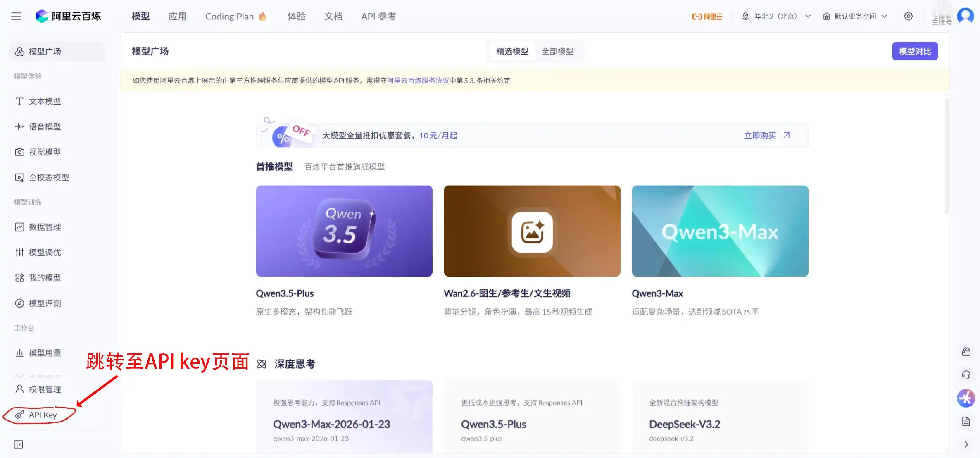Click the speech model waveform icon
This screenshot has height=458, width=980.
(x=19, y=126)
